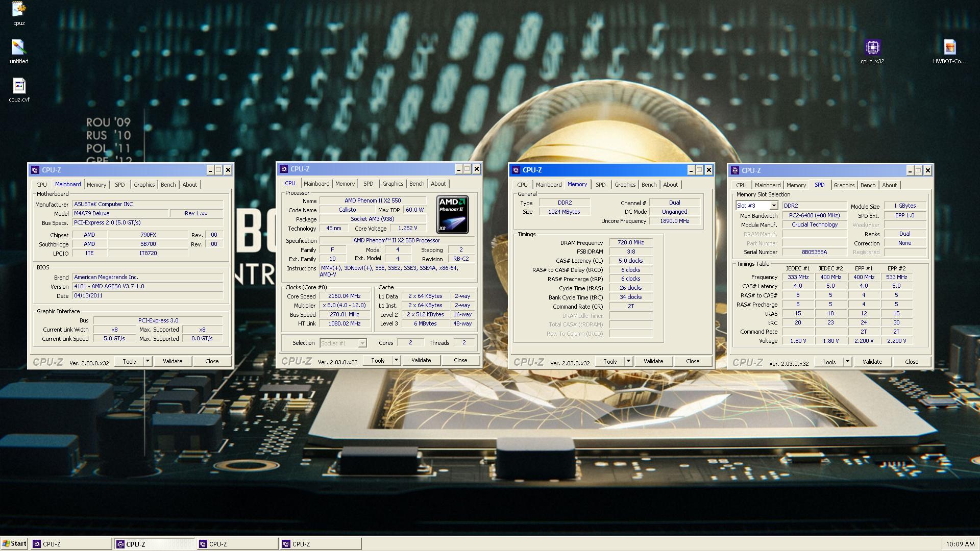Select the M4A79 Deluxe model field
Screen dimensions: 980x551
click(x=120, y=213)
